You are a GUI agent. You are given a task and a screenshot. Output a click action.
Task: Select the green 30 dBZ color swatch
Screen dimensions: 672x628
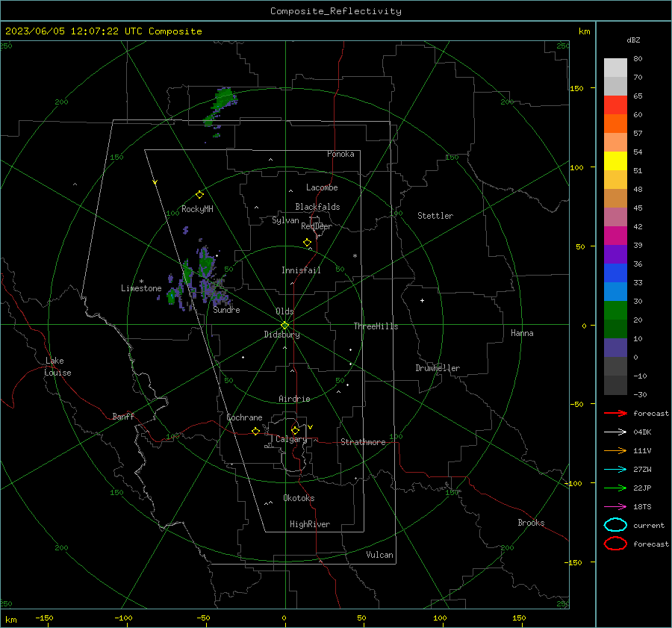tap(615, 311)
